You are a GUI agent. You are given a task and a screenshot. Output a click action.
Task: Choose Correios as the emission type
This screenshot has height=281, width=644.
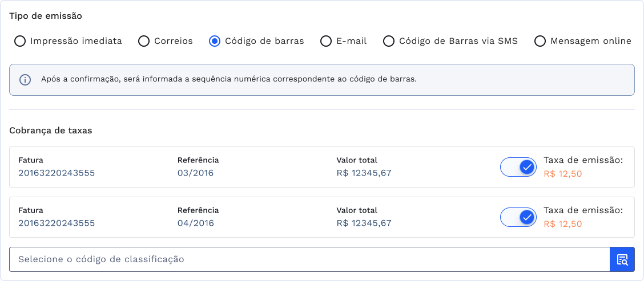144,41
